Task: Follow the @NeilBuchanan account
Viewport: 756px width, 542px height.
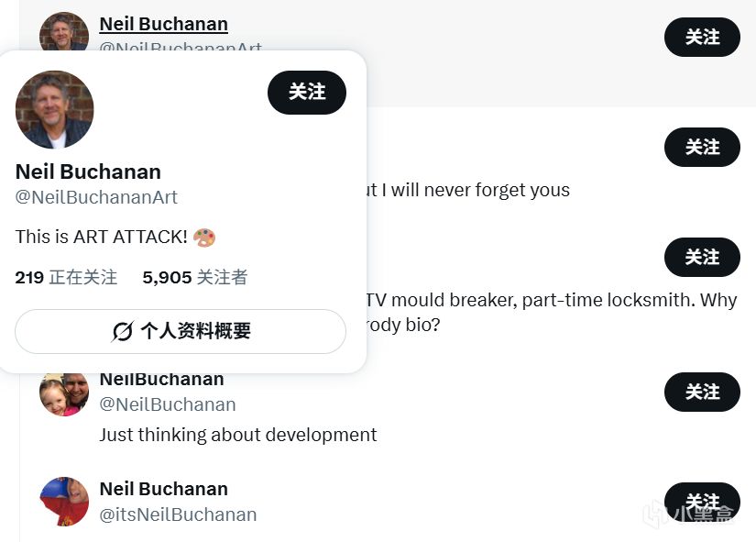Action: (x=702, y=392)
